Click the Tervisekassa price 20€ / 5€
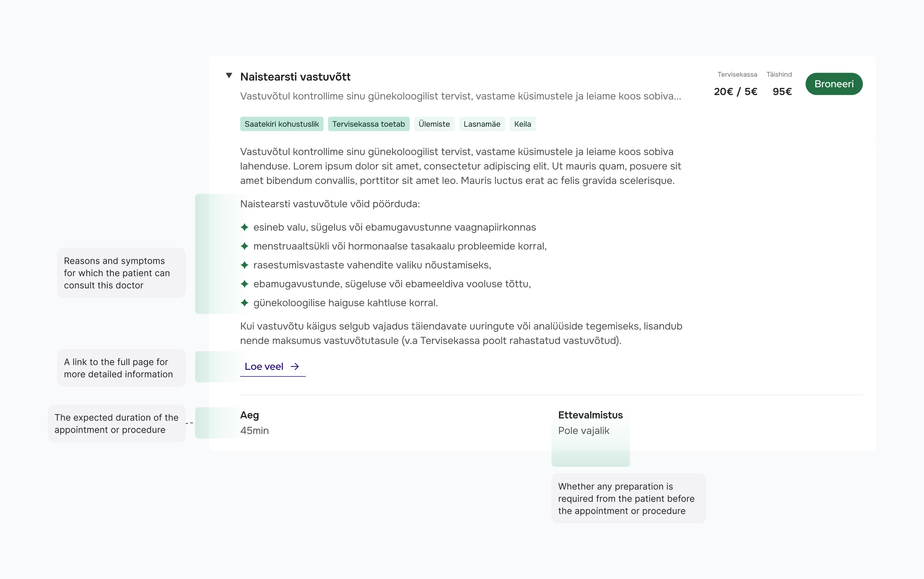Image resolution: width=924 pixels, height=579 pixels. pyautogui.click(x=735, y=91)
